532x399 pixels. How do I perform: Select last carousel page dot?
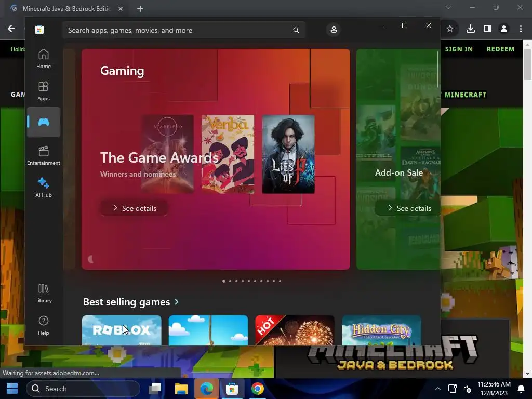point(280,281)
